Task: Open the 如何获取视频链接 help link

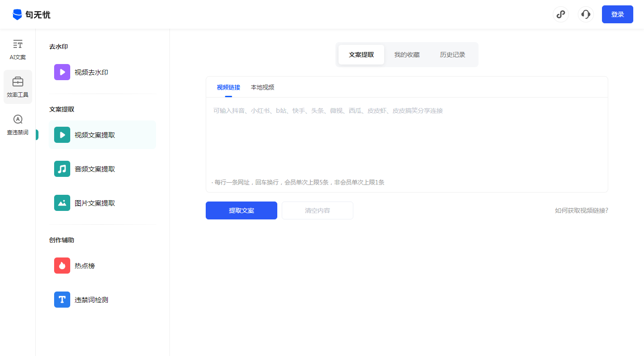Action: pyautogui.click(x=581, y=210)
